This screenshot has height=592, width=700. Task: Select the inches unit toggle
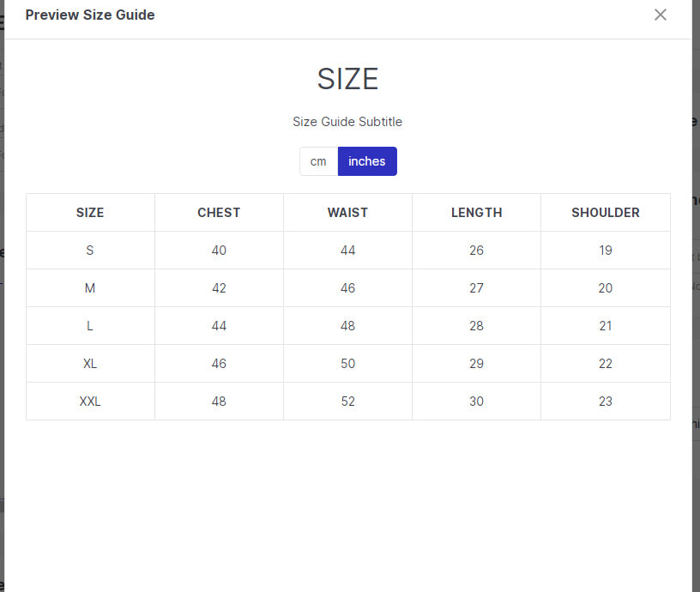point(367,161)
